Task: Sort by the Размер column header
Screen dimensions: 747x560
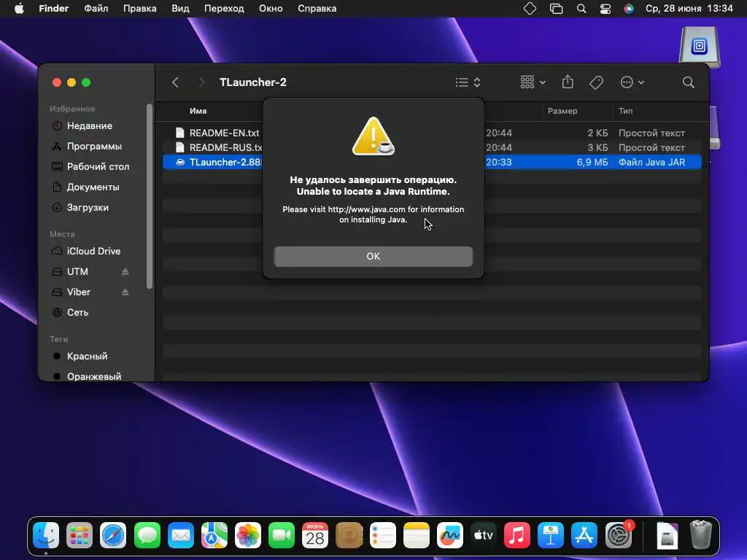Action: point(562,111)
